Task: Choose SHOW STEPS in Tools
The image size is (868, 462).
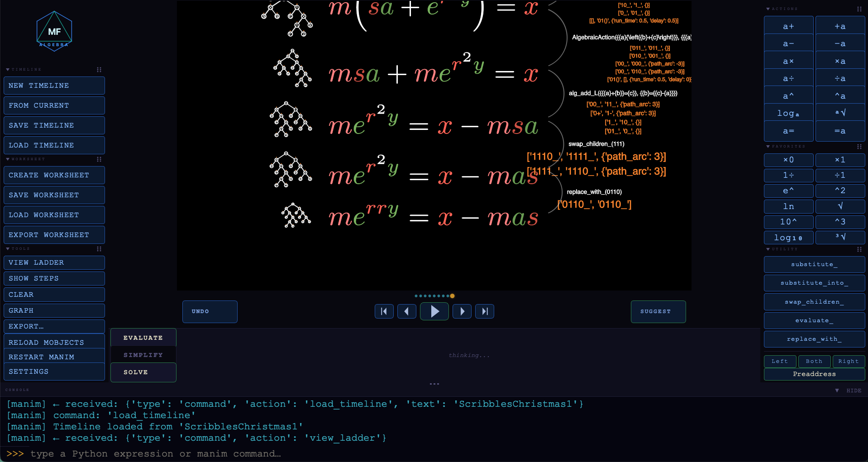Action: pos(54,278)
